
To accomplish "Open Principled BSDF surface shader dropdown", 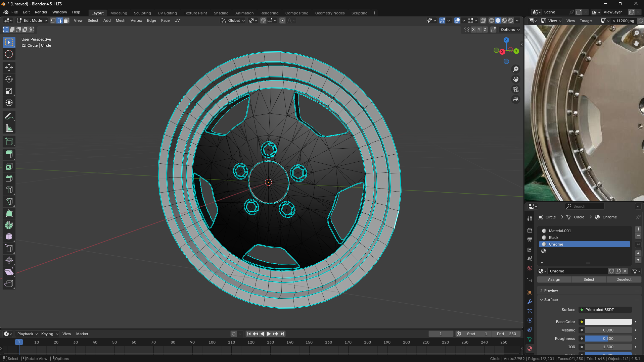I will pos(605,310).
